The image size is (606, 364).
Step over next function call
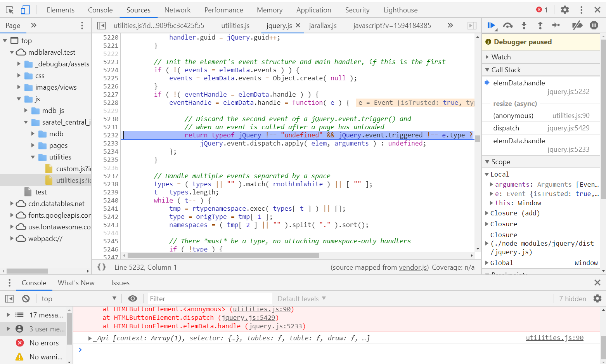point(508,25)
